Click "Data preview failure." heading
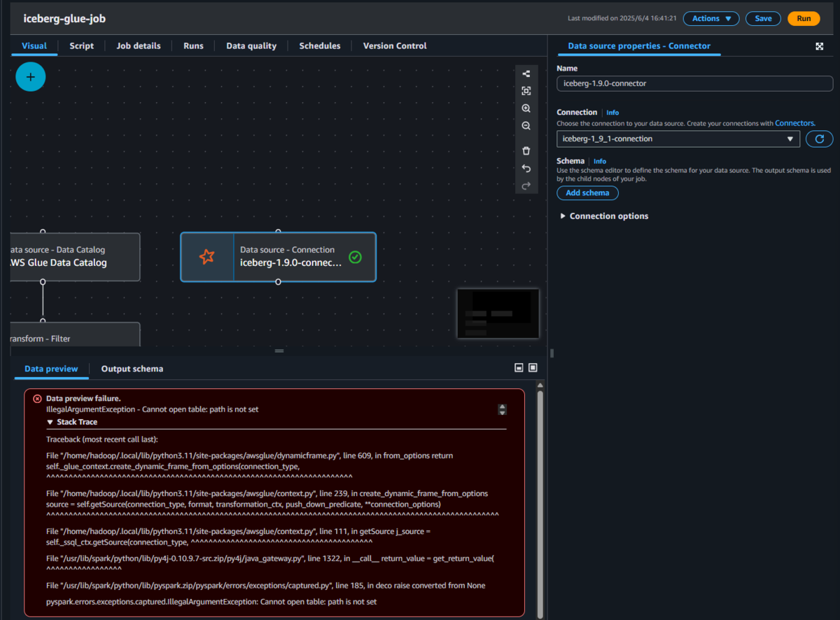Screen dimensions: 840x620 83,398
